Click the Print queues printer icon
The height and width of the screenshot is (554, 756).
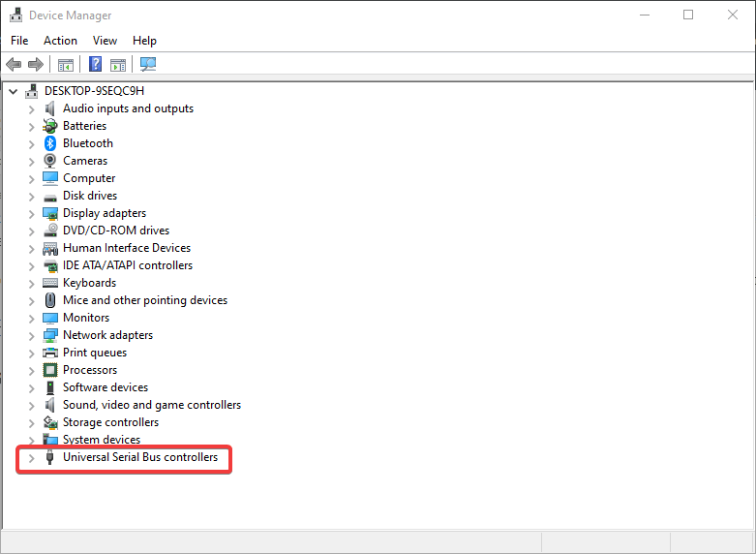tap(50, 353)
